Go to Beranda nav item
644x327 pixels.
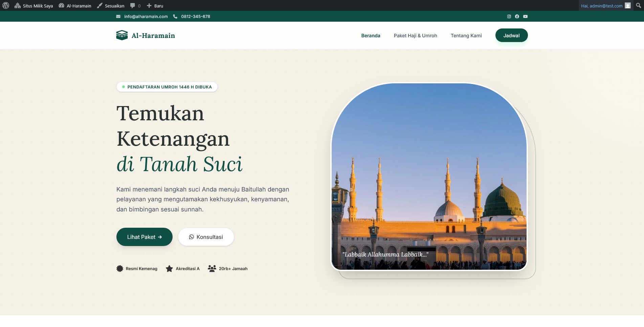pos(371,36)
